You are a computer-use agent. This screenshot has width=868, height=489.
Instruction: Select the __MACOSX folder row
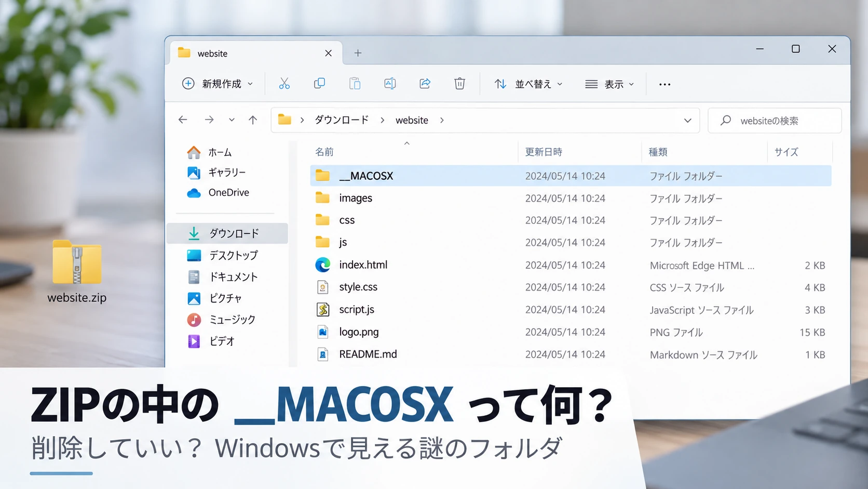coord(571,176)
